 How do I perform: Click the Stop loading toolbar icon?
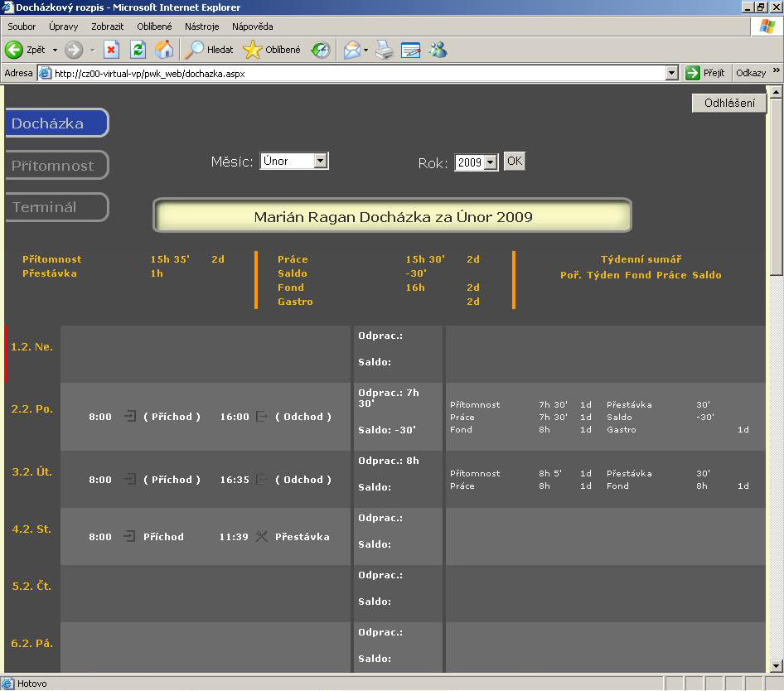[x=111, y=50]
